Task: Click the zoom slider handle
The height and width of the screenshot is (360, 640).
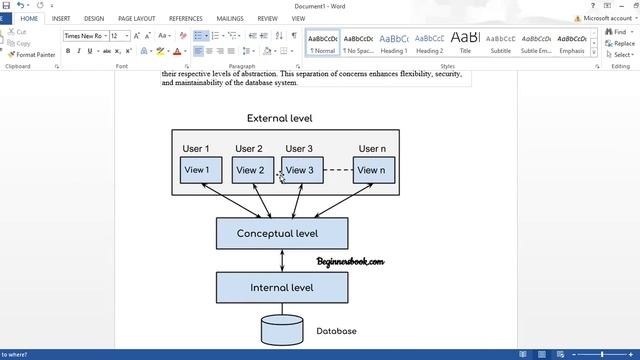Action: tap(602, 354)
